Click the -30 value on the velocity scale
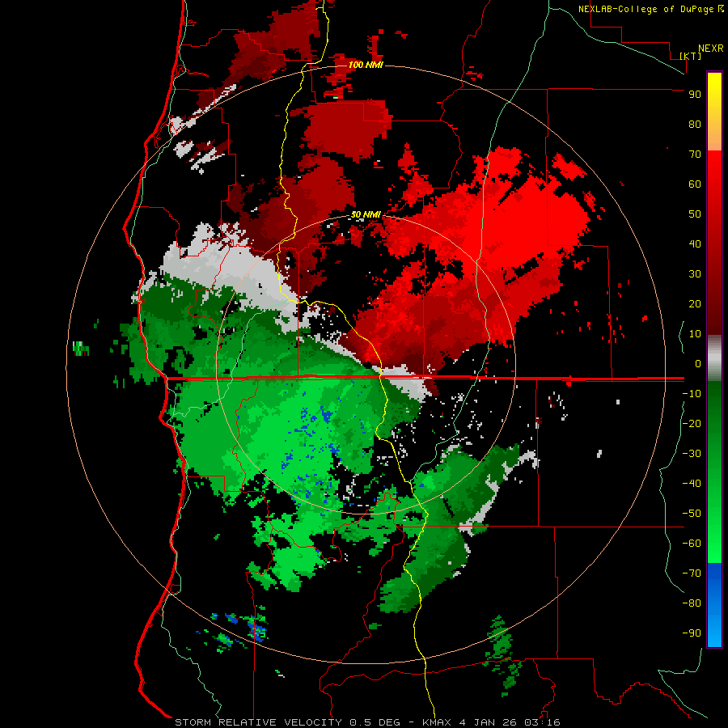This screenshot has height=728, width=728. point(692,454)
